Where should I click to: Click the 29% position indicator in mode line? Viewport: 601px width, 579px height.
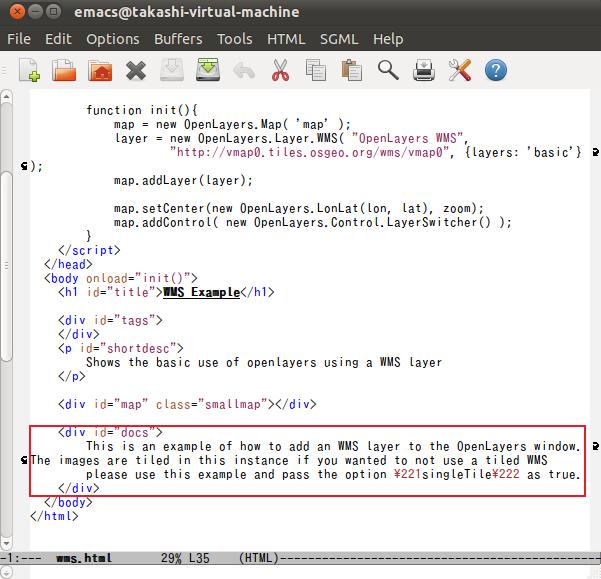pyautogui.click(x=171, y=558)
